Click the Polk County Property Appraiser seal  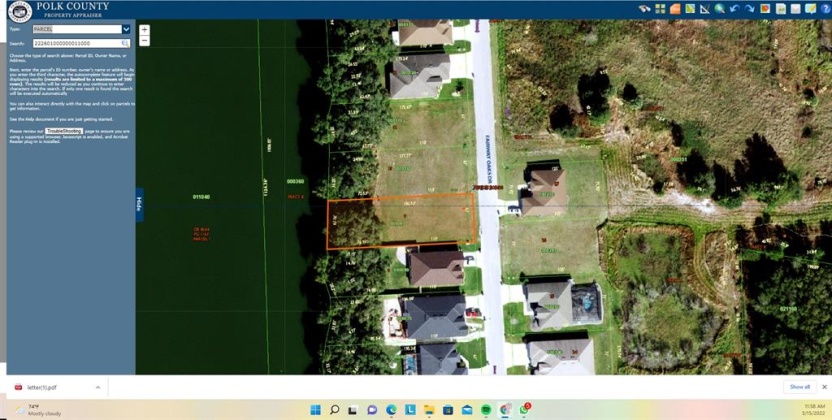click(20, 11)
